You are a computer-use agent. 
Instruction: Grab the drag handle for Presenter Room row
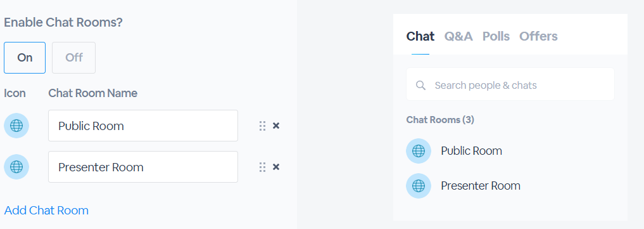click(262, 167)
